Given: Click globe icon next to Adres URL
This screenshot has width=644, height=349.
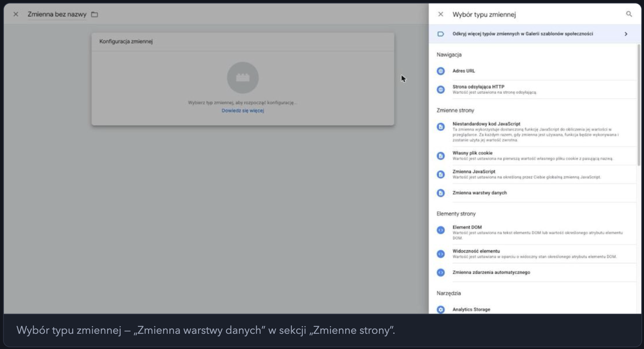Looking at the screenshot, I should [441, 71].
